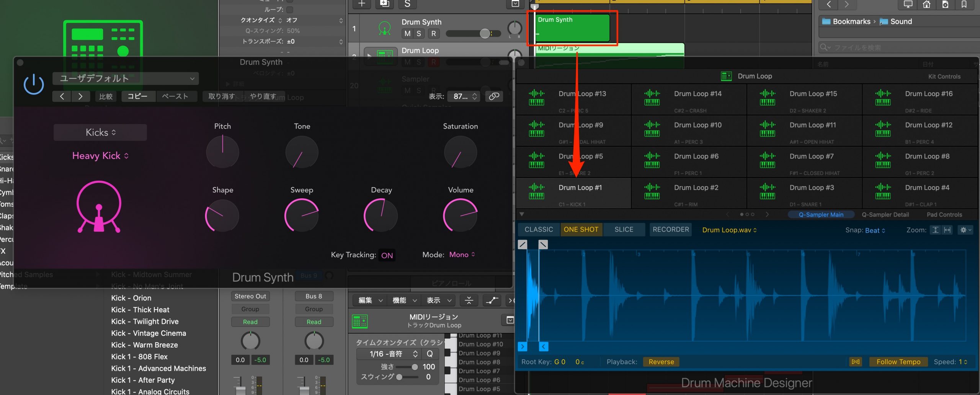Toggle the plugin link icon
The image size is (980, 395).
(494, 96)
